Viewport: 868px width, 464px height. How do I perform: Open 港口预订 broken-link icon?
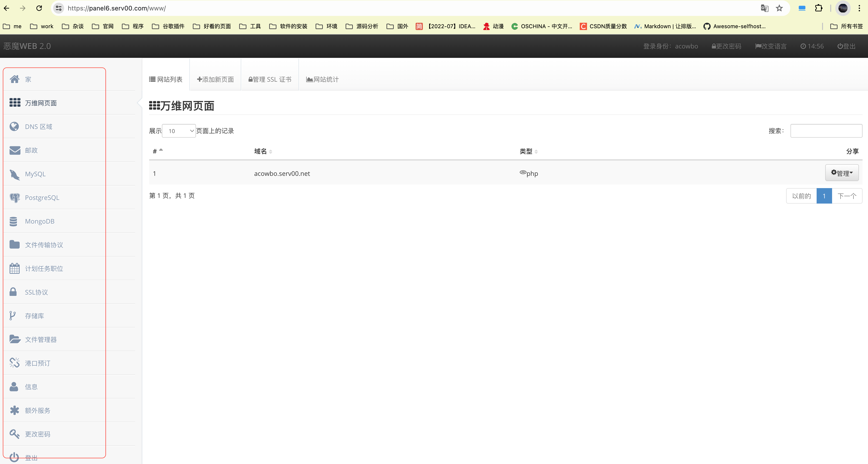[x=15, y=363]
